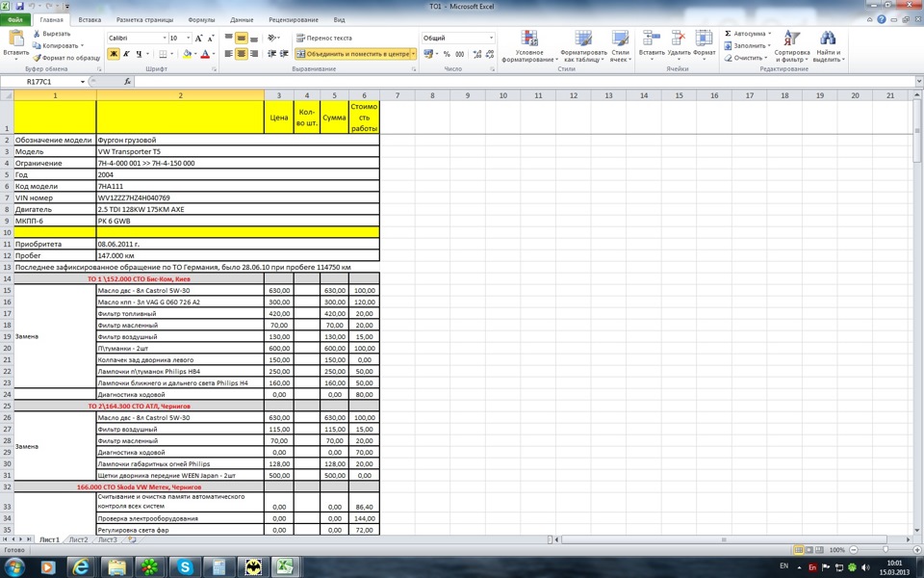Decrease indent in the alignment group

pos(272,54)
